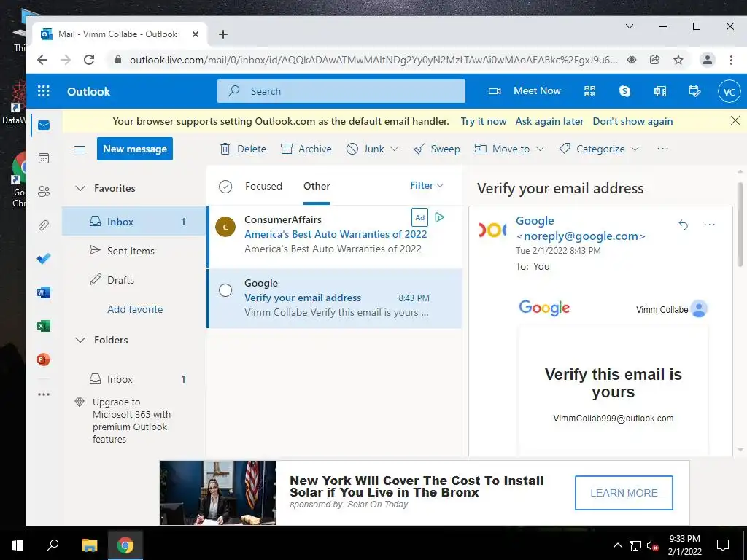The width and height of the screenshot is (747, 560).
Task: Show more toolbar commands ellipsis
Action: tap(662, 149)
